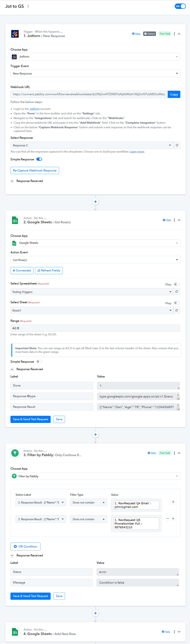Open workflow options next to Jot to GS title
This screenshot has height=644, width=190.
(28, 6)
